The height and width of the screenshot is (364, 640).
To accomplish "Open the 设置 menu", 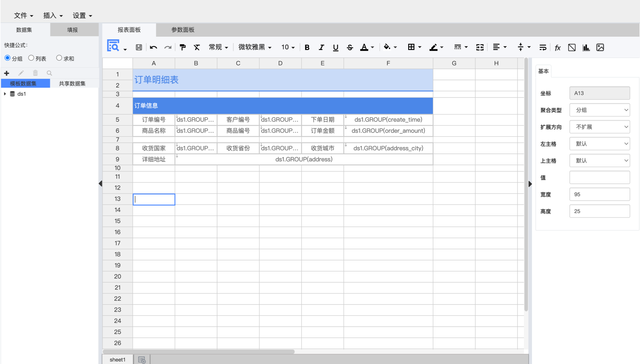I will point(82,15).
